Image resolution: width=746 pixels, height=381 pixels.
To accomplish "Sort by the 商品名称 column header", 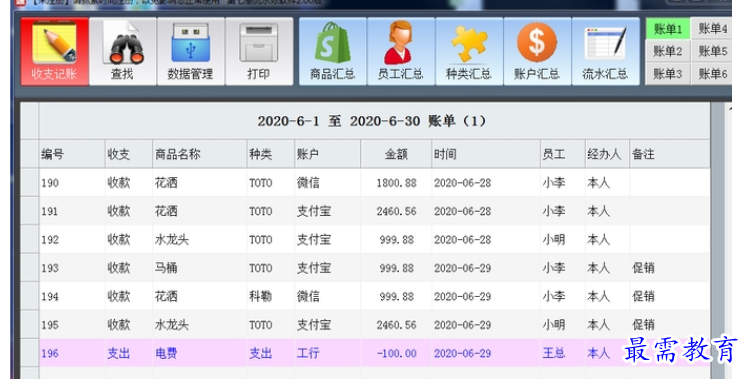I will tap(199, 154).
